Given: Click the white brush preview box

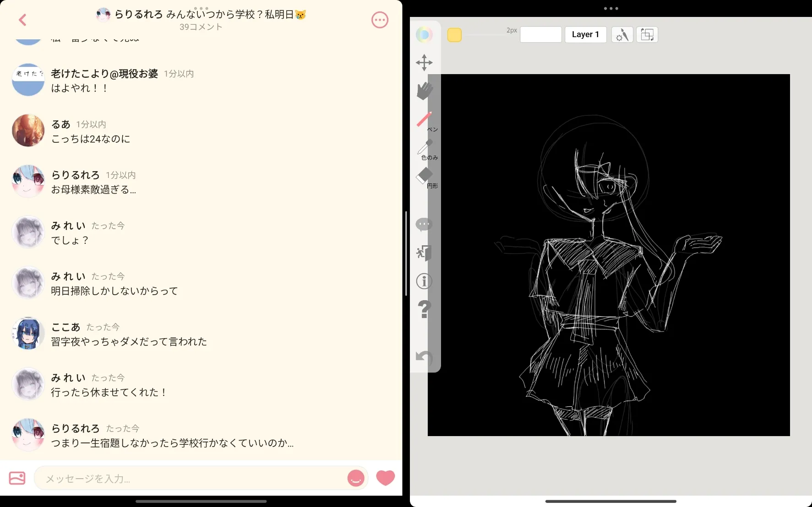Looking at the screenshot, I should pos(541,34).
